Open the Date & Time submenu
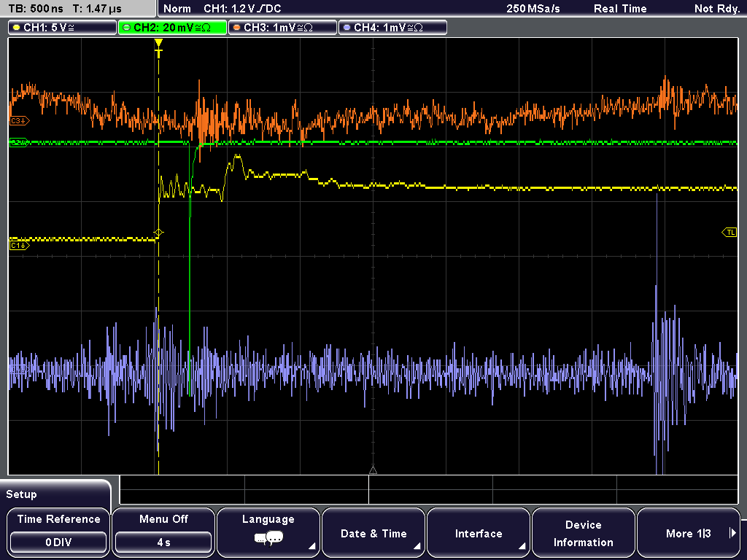This screenshot has width=747, height=560. tap(373, 532)
